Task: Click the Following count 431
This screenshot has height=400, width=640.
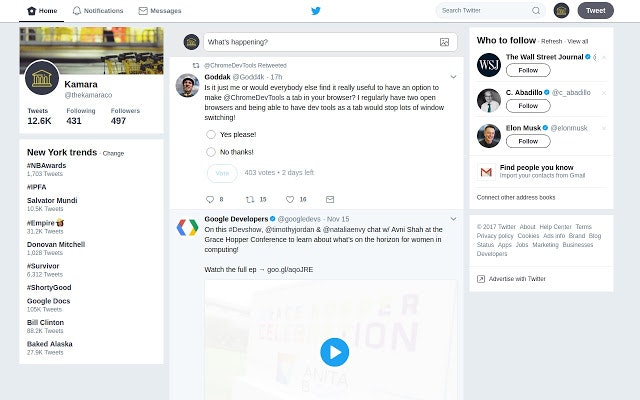Action: click(74, 121)
